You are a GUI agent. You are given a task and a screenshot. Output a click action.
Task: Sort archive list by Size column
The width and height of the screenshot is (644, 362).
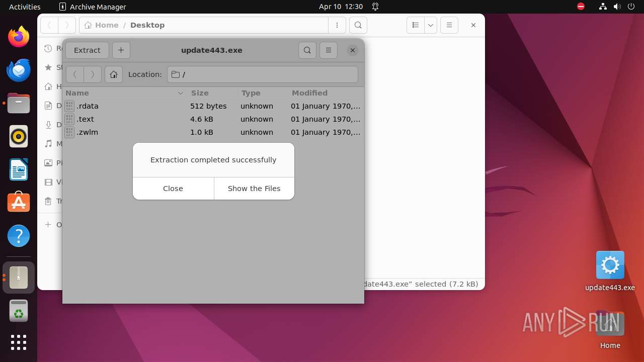pyautogui.click(x=212, y=93)
